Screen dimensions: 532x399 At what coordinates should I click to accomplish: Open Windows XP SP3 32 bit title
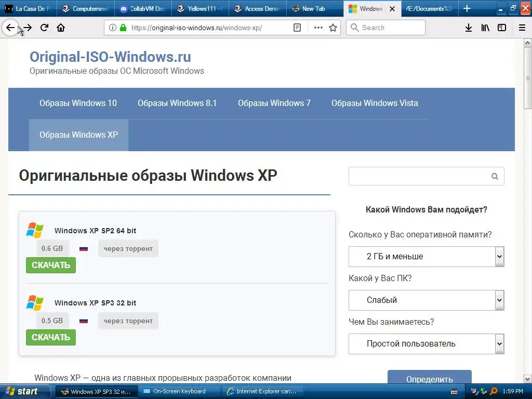tap(96, 303)
